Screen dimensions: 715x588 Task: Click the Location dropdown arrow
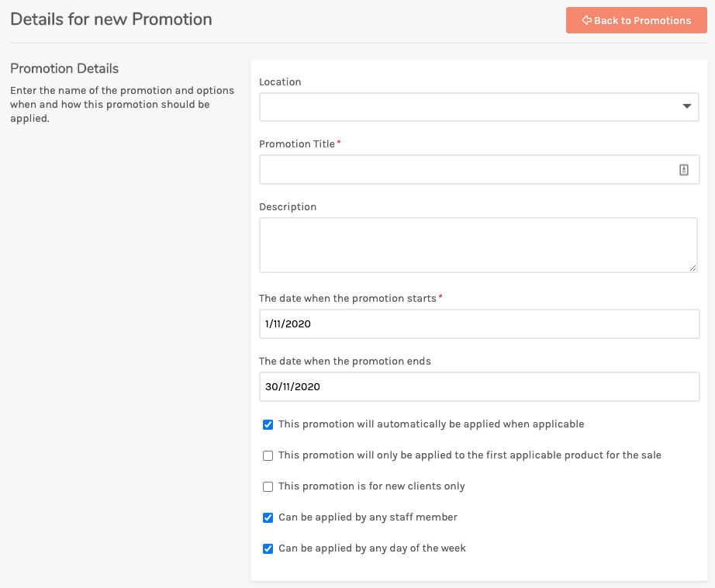(x=687, y=106)
